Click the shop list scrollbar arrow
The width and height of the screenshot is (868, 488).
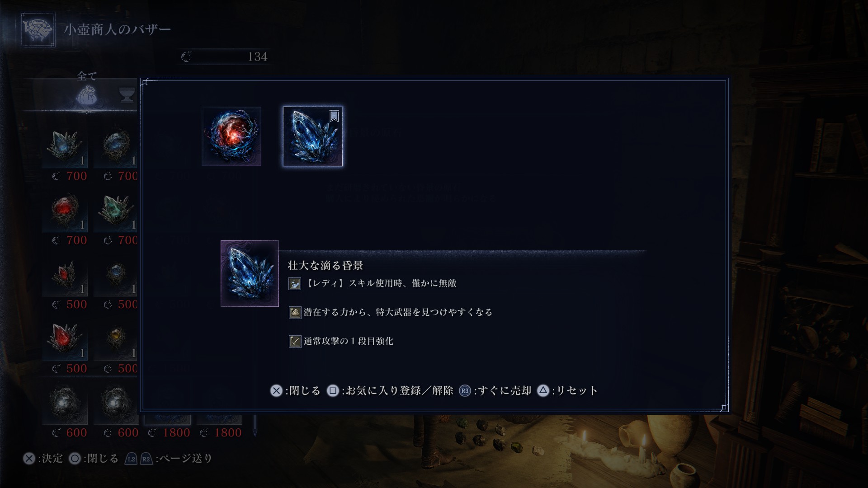255,432
